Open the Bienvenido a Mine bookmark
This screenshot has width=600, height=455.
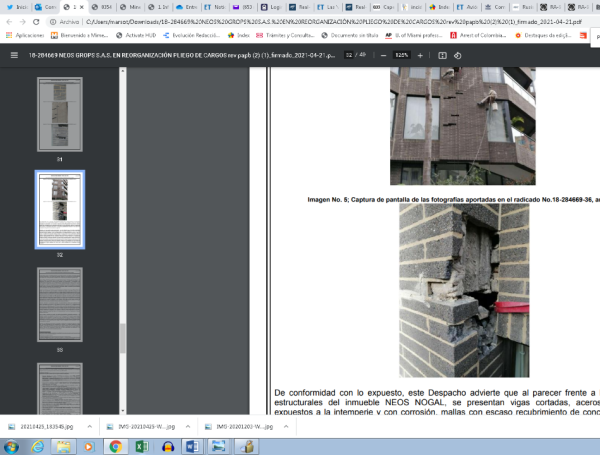80,35
